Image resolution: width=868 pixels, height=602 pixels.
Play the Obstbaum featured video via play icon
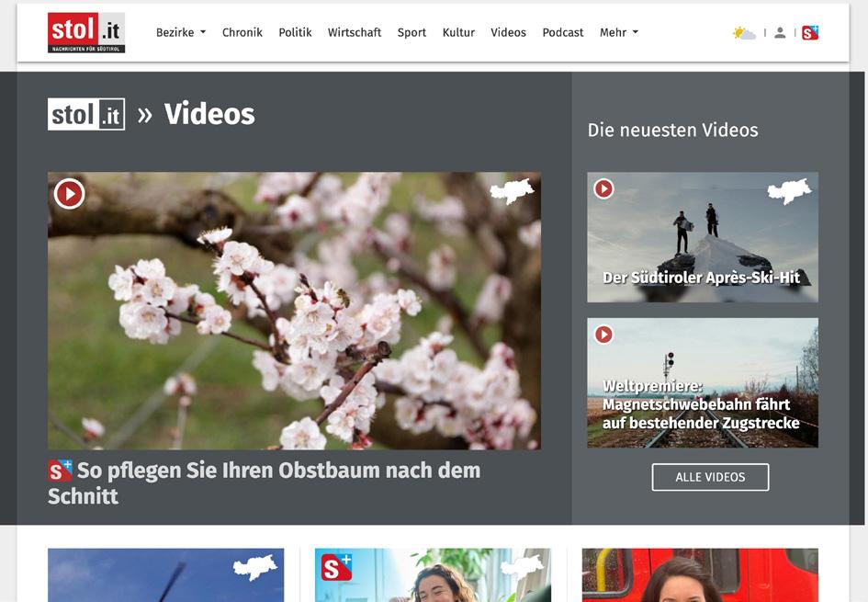coord(69,194)
